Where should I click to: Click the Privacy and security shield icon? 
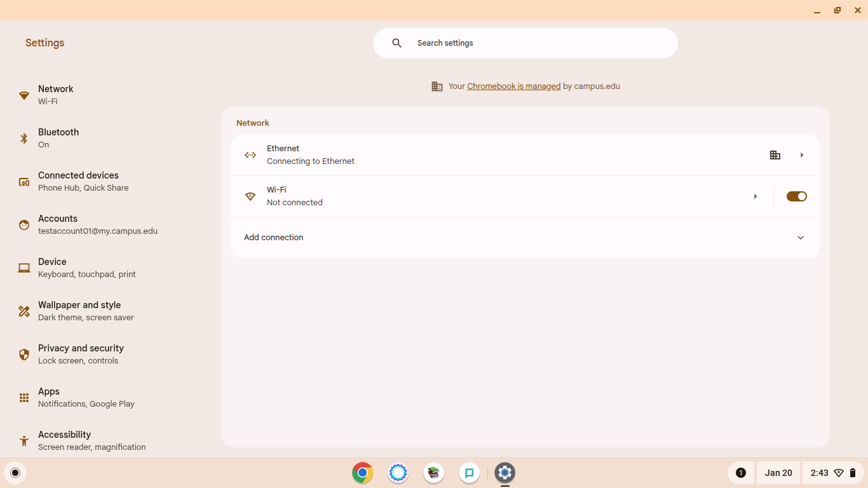pyautogui.click(x=24, y=355)
